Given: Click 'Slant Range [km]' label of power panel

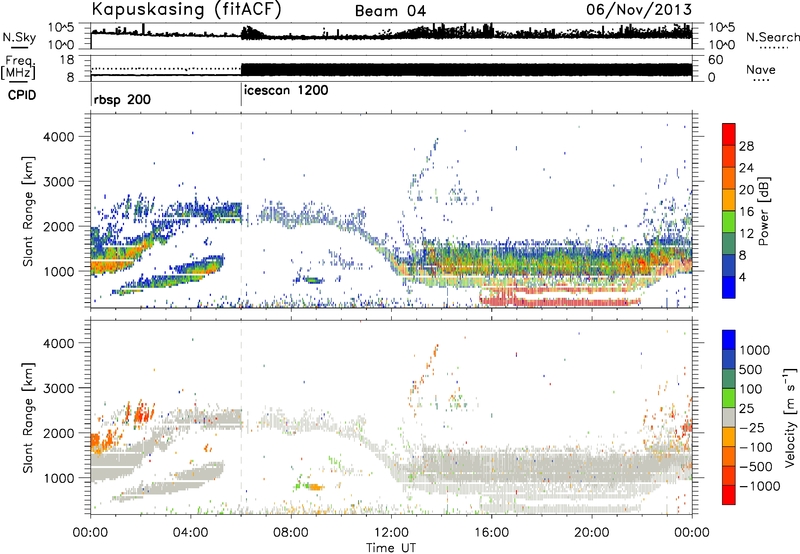Looking at the screenshot, I should (28, 211).
